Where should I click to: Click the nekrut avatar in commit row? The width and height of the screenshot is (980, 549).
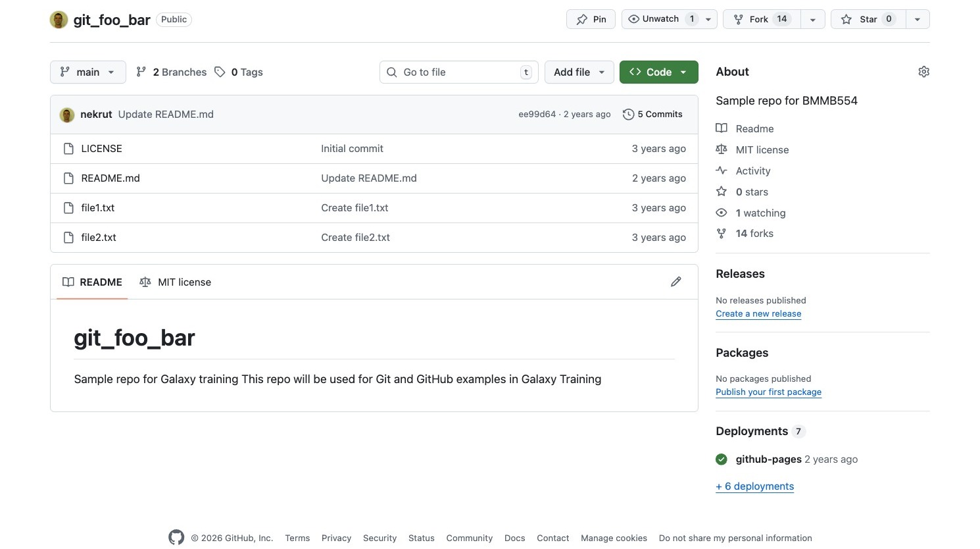click(x=67, y=115)
